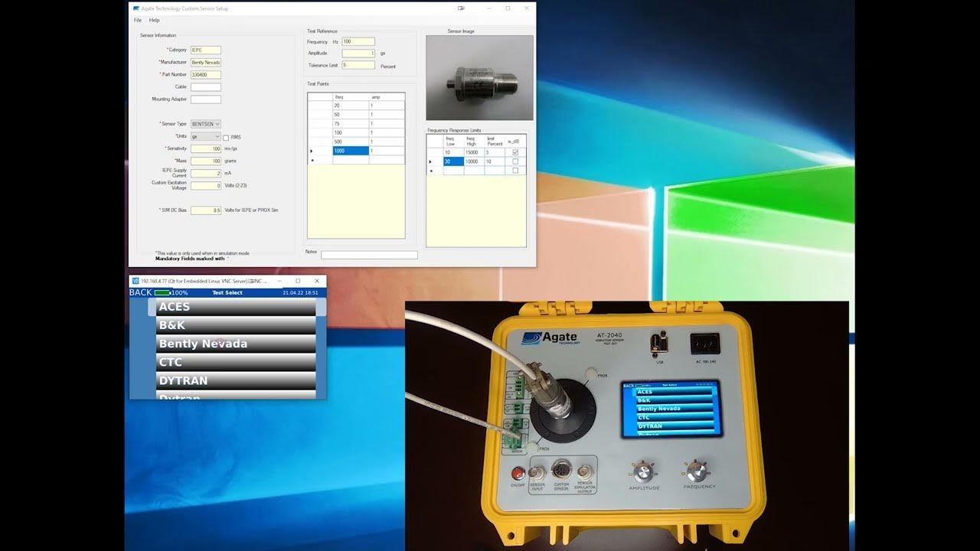Viewport: 980px width, 551px height.
Task: Maximize the Custom Sensor Setup window
Action: click(508, 8)
